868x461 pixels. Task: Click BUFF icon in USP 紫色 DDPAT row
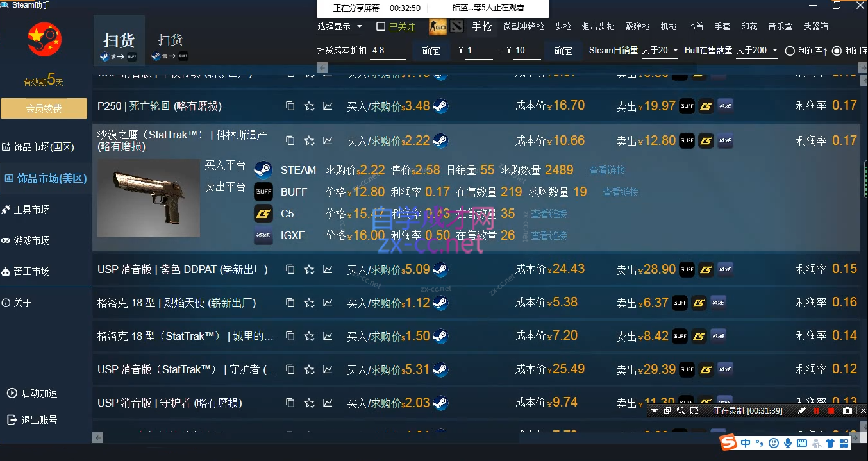click(x=687, y=269)
